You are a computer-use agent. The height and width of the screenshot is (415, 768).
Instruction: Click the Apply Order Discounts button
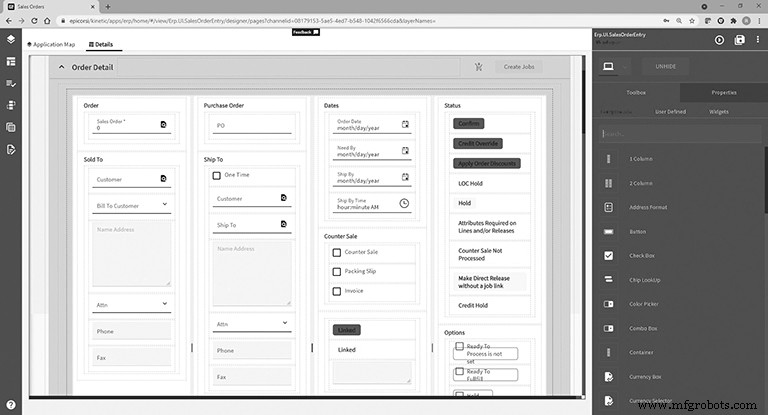[x=487, y=164]
